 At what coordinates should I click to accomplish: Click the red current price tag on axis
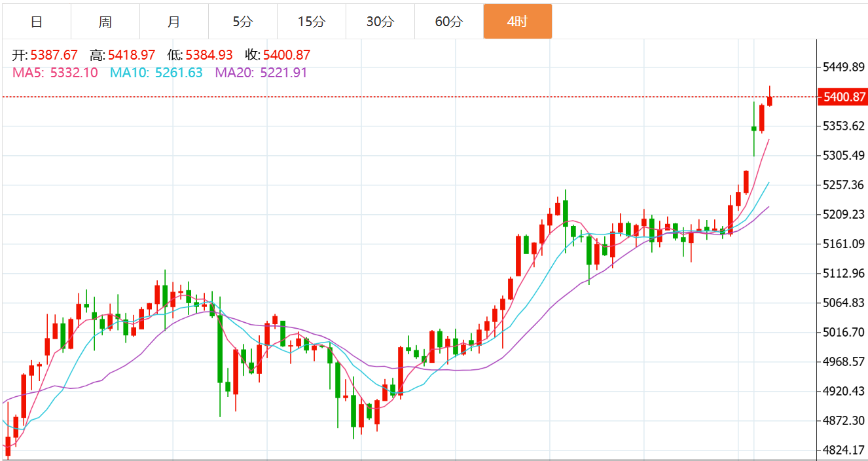tap(844, 97)
